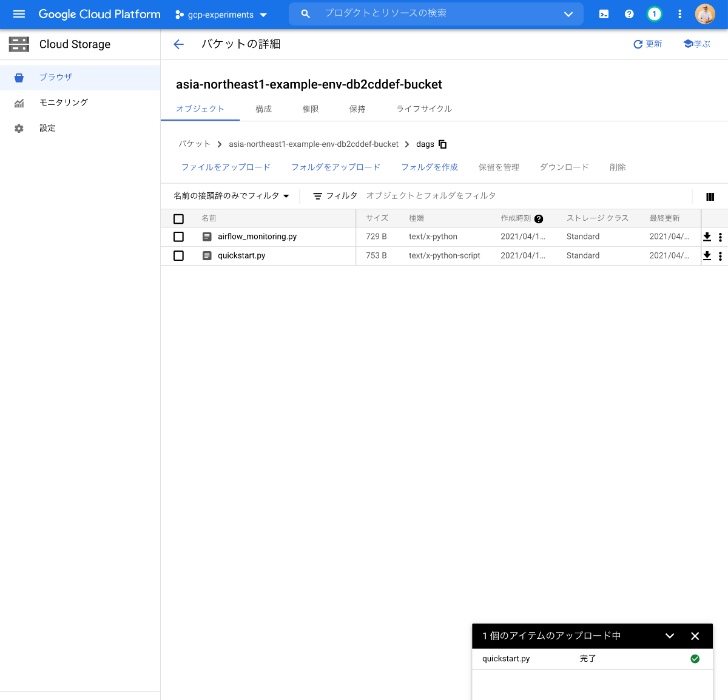Tick checkbox for airflow_monitoring.py
The width and height of the screenshot is (728, 700).
pos(178,237)
